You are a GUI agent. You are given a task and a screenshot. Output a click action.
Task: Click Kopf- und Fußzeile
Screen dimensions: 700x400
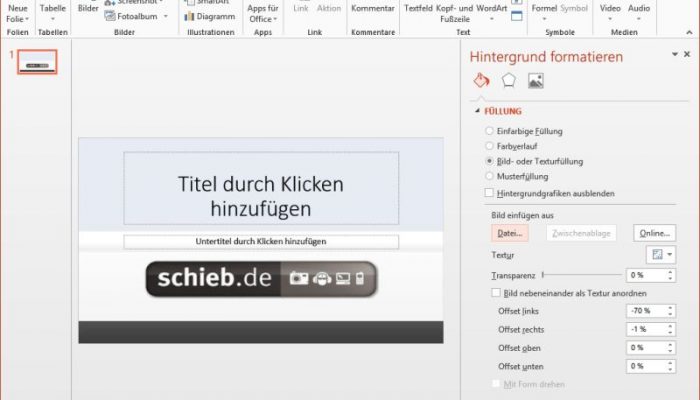click(x=454, y=13)
